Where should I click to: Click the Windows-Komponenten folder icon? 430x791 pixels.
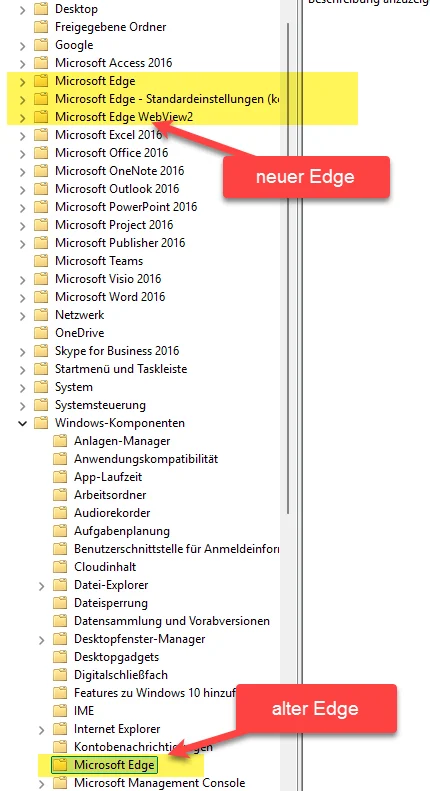(41, 423)
